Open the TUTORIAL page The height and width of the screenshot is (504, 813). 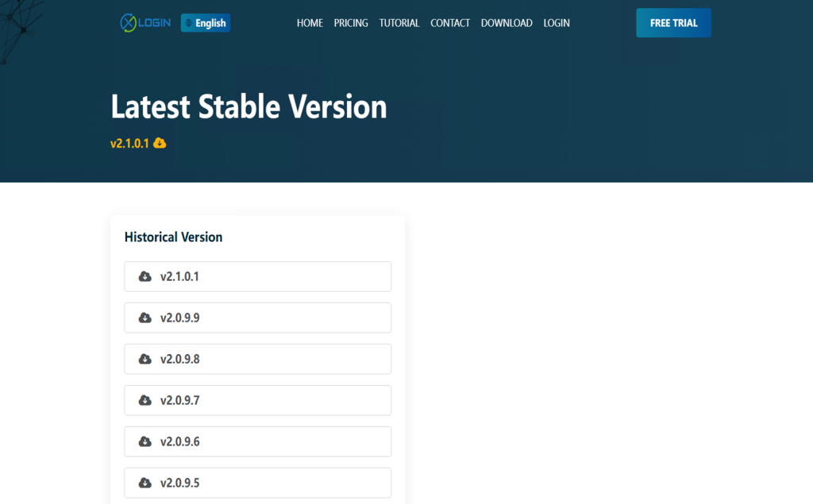tap(399, 23)
